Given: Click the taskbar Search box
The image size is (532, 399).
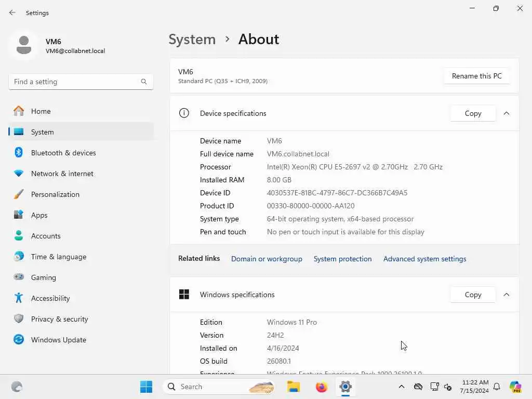Looking at the screenshot, I should click(x=219, y=387).
